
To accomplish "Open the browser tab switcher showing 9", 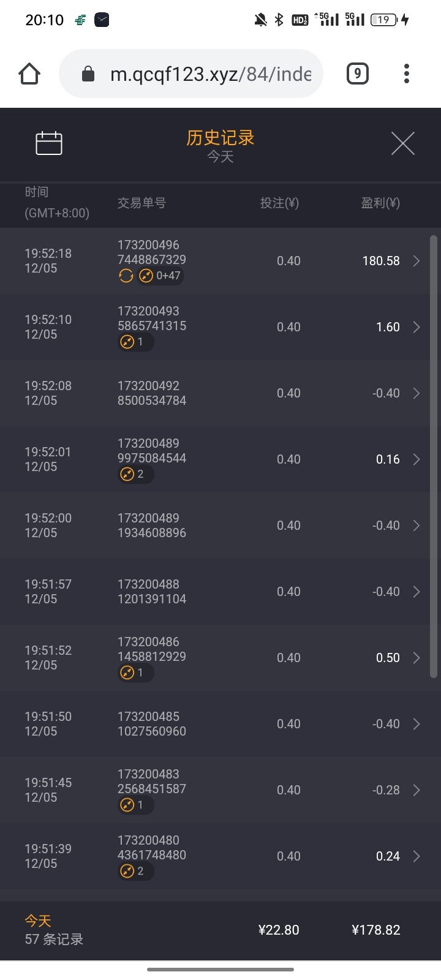I will coord(357,74).
